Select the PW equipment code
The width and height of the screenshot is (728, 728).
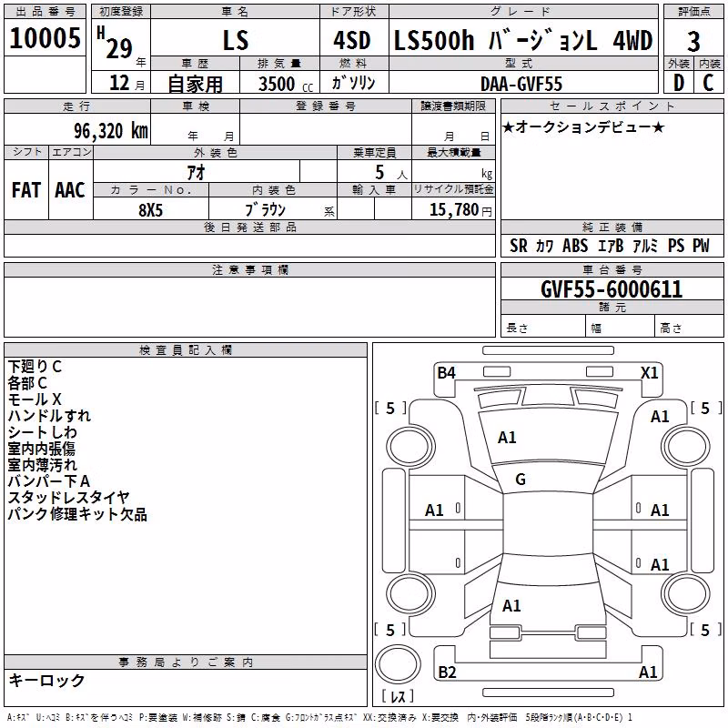coord(701,245)
